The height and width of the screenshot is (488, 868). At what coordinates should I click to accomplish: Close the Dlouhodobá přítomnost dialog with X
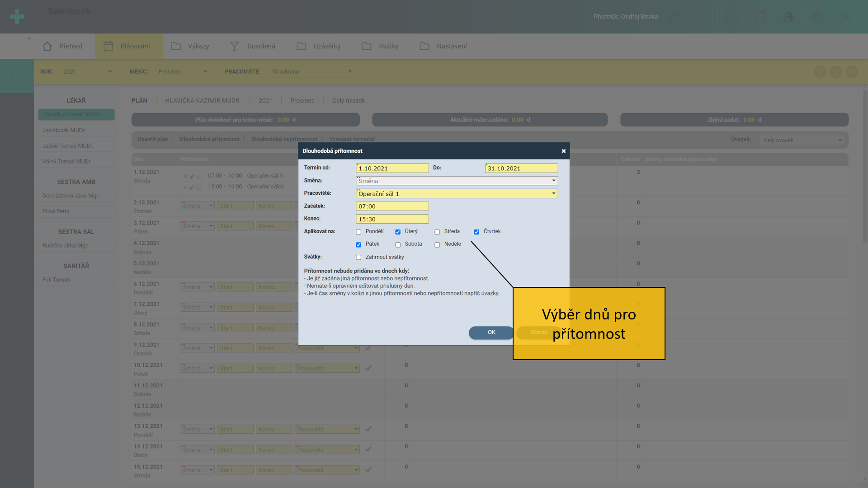[x=564, y=151]
